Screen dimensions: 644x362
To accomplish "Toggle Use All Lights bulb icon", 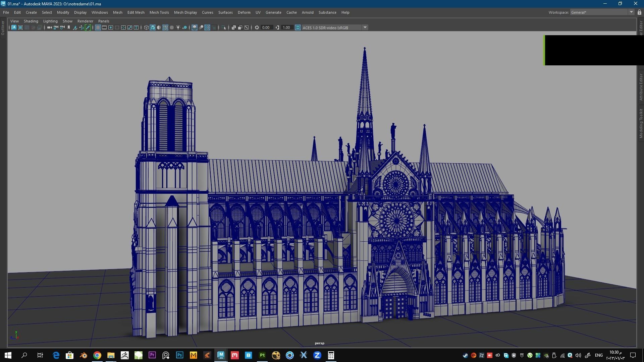I will pyautogui.click(x=178, y=27).
